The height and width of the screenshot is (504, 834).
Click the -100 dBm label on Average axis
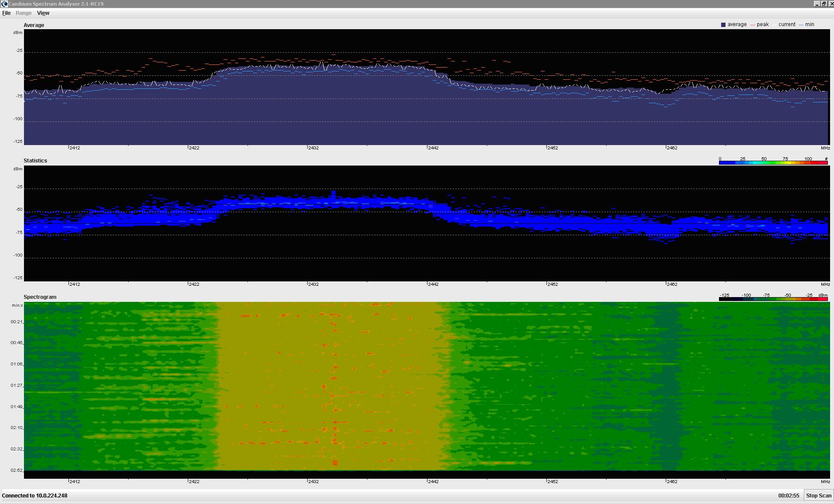(17, 119)
